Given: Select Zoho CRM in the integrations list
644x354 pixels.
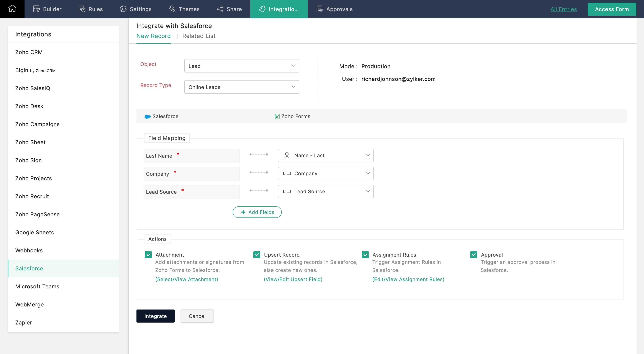Looking at the screenshot, I should point(63,52).
